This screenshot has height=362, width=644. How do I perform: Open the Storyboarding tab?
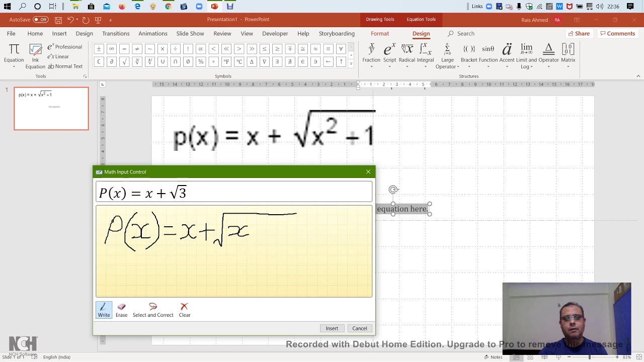click(x=337, y=34)
